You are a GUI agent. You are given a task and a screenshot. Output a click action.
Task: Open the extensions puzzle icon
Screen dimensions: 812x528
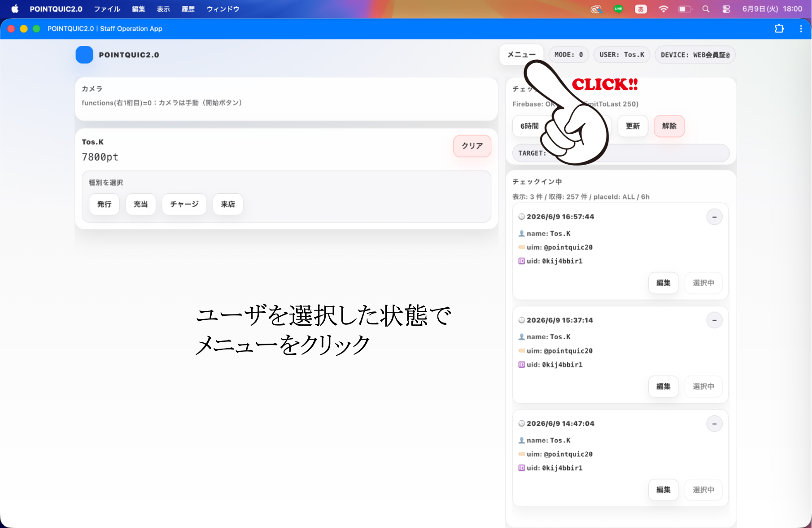click(779, 29)
